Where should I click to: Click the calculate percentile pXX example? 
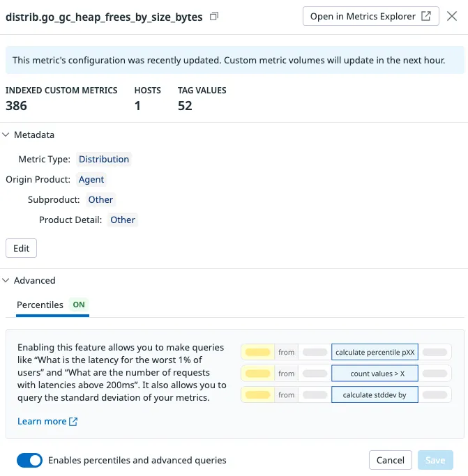[x=375, y=353]
